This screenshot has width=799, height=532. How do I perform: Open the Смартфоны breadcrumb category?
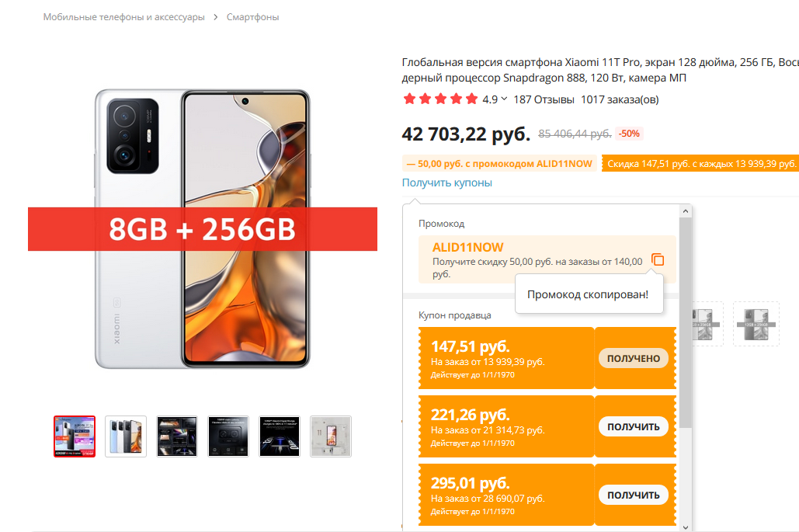(252, 17)
